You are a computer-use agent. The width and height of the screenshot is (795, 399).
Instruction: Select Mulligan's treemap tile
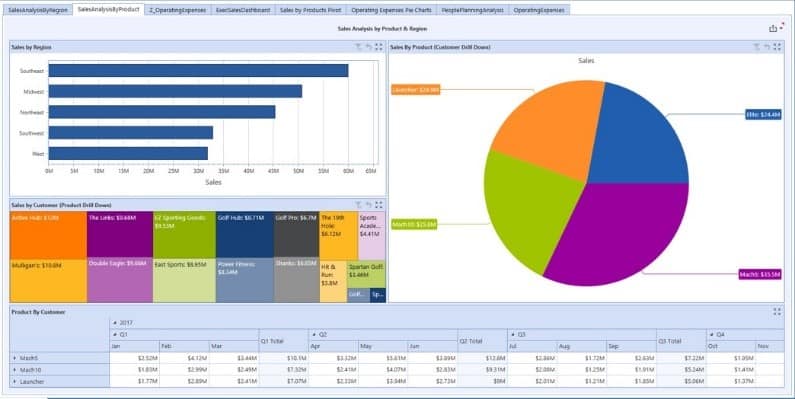tap(48, 281)
